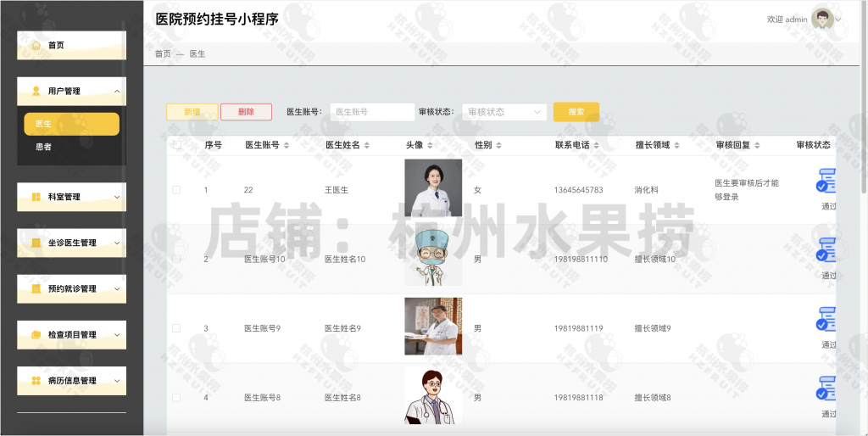Sort by 联系电话 column arrows

pyautogui.click(x=596, y=145)
